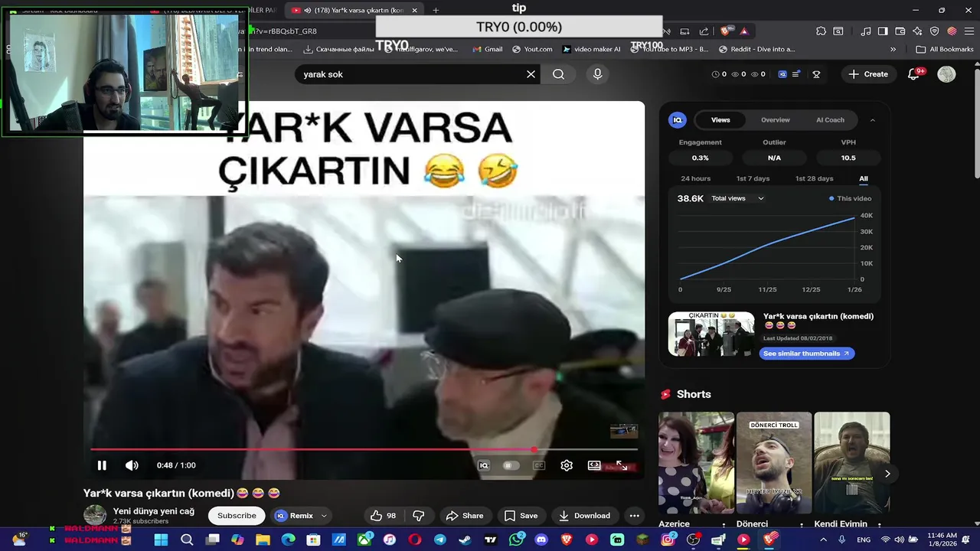Start voice search with microphone
Screen dimensions: 980x551
tap(598, 74)
